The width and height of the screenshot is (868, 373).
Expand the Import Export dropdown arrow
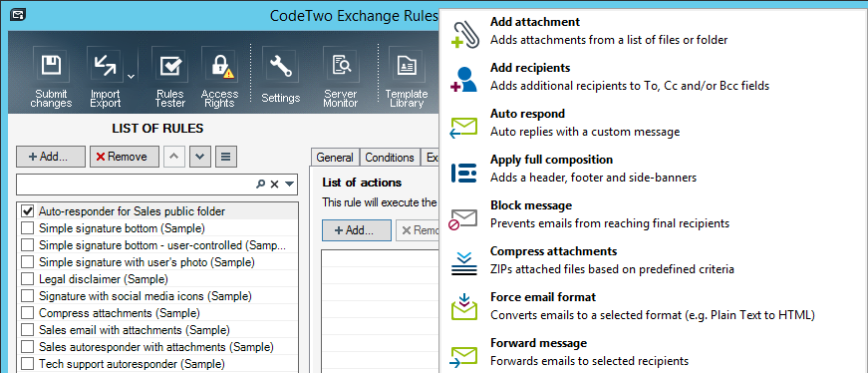pos(131,77)
